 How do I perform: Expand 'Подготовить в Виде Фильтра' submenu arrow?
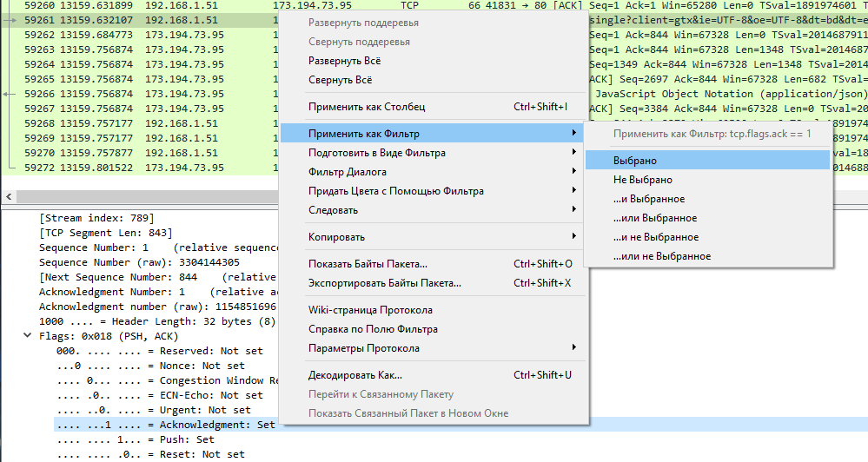tap(573, 153)
